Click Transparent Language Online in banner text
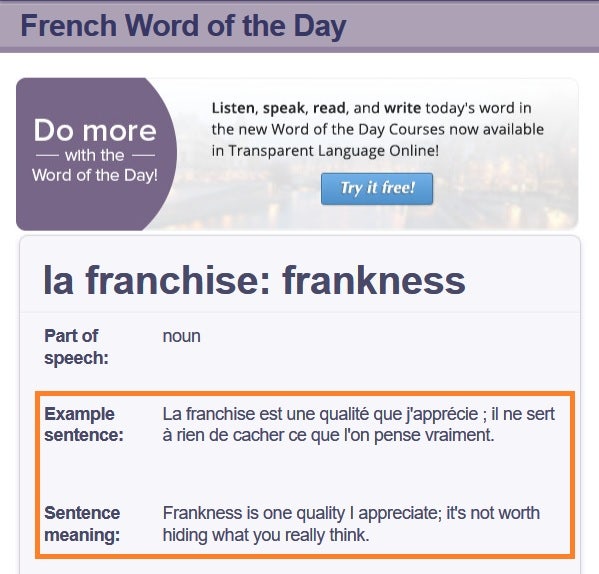 point(333,151)
